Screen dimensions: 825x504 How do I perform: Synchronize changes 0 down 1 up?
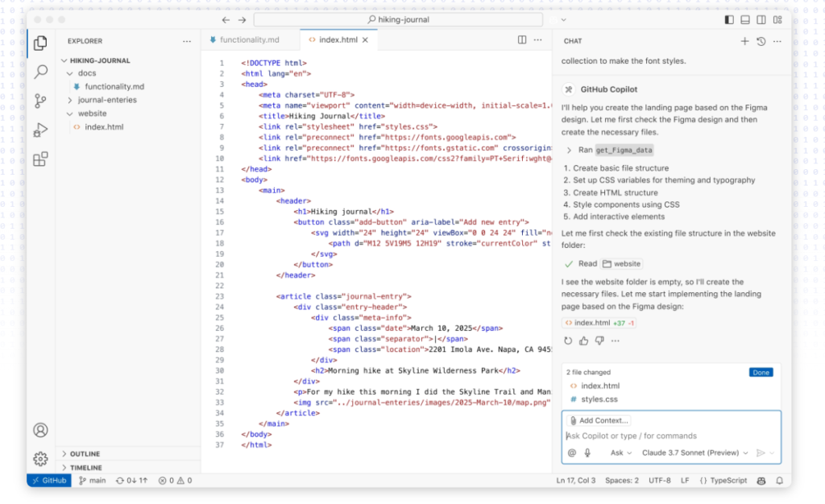coord(131,481)
